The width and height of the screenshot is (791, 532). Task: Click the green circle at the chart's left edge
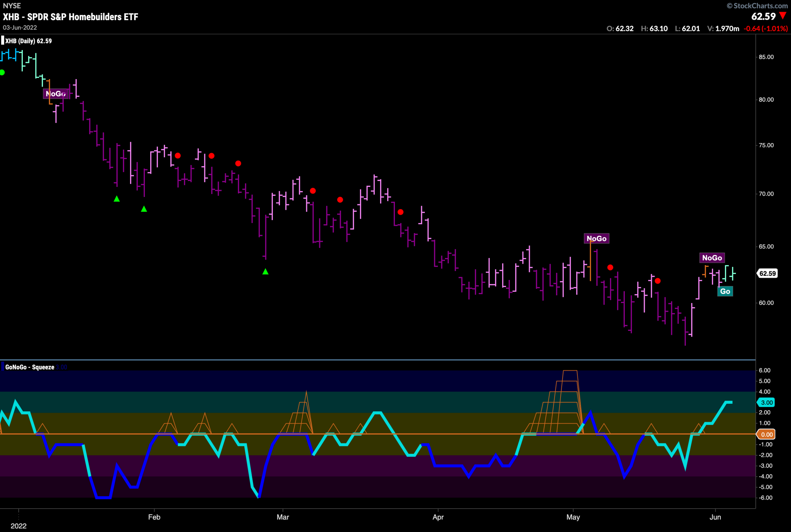coord(2,72)
